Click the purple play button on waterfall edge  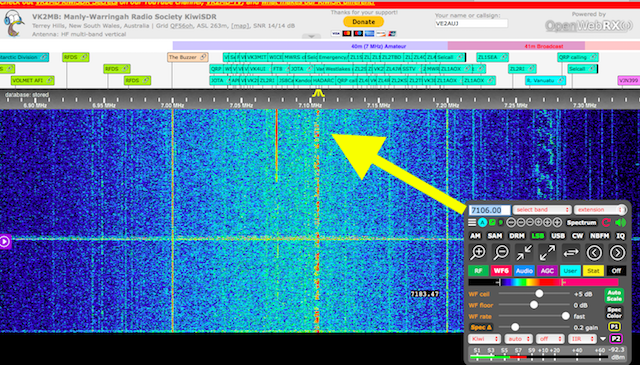pyautogui.click(x=5, y=241)
